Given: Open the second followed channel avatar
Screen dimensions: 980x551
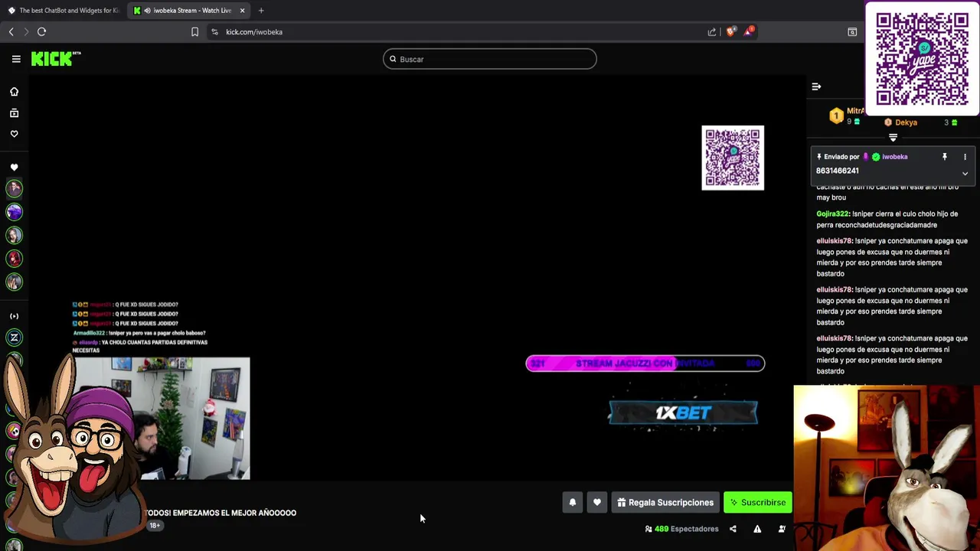Looking at the screenshot, I should pyautogui.click(x=14, y=212).
